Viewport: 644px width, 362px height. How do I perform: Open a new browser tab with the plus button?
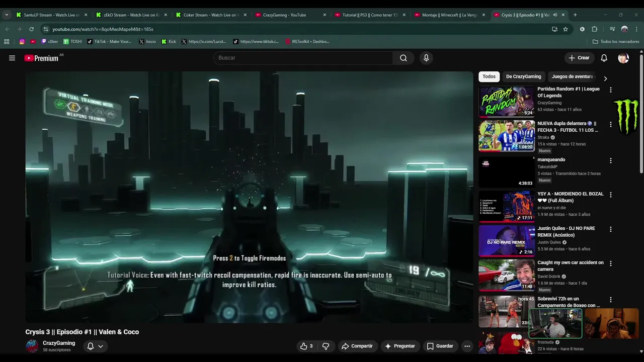click(x=575, y=15)
